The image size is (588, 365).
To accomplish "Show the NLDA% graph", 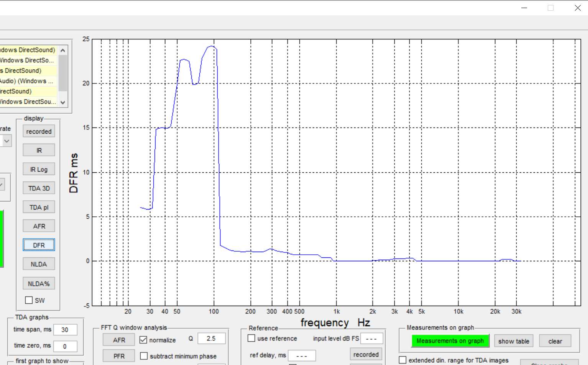I will coord(39,283).
